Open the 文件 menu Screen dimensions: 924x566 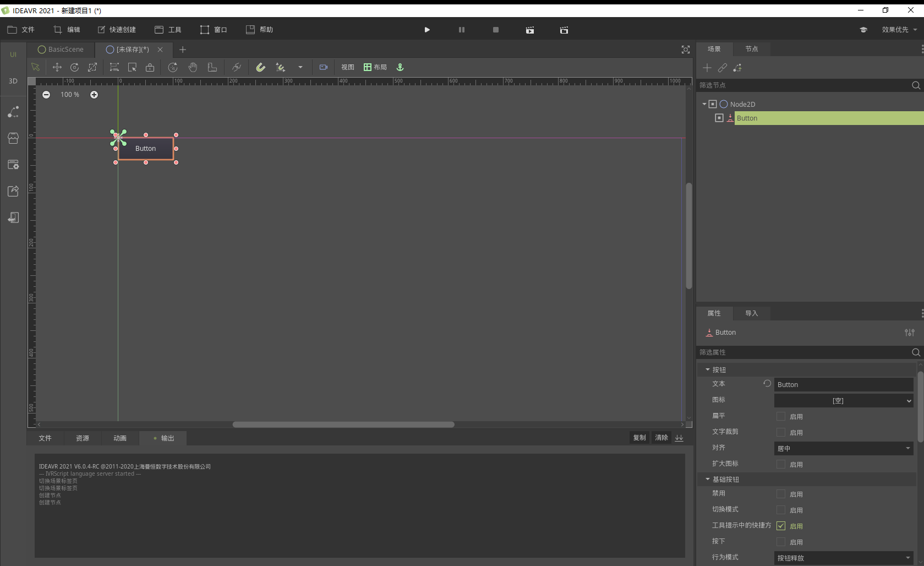(x=21, y=30)
